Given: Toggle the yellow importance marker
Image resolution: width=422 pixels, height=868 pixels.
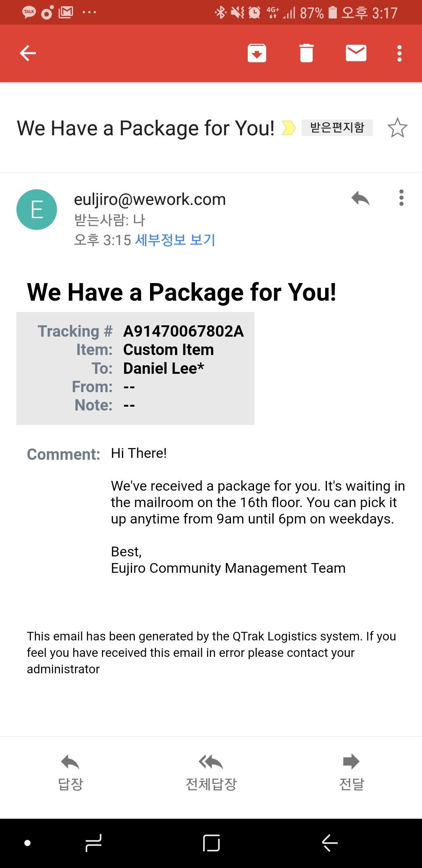Looking at the screenshot, I should 288,128.
